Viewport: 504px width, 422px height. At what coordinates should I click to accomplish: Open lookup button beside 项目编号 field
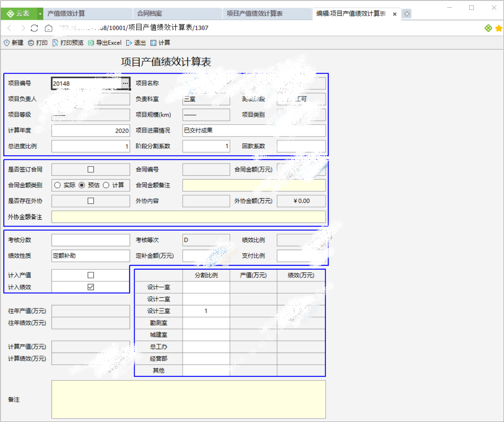click(x=125, y=83)
